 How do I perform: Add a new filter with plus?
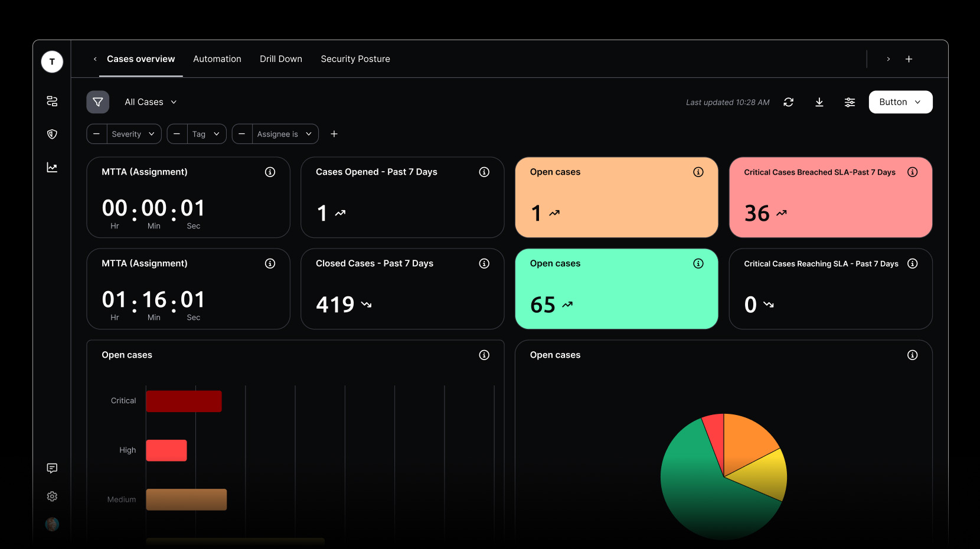[x=334, y=134]
